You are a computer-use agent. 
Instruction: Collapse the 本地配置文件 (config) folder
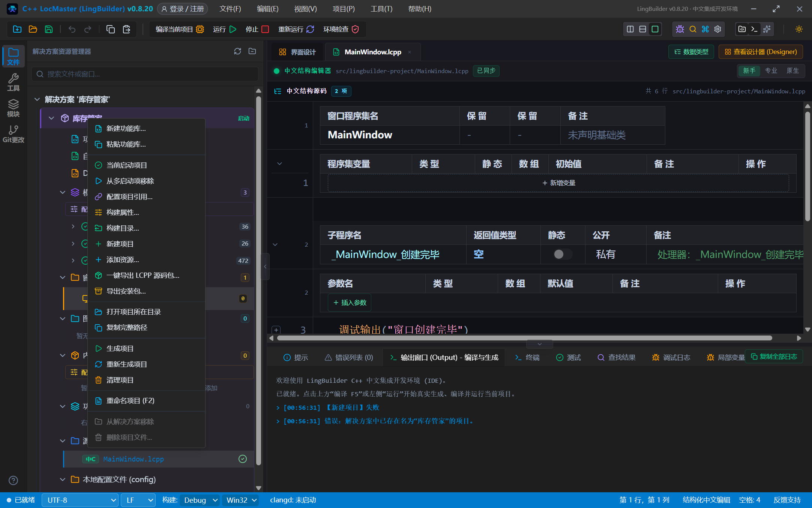pyautogui.click(x=63, y=480)
